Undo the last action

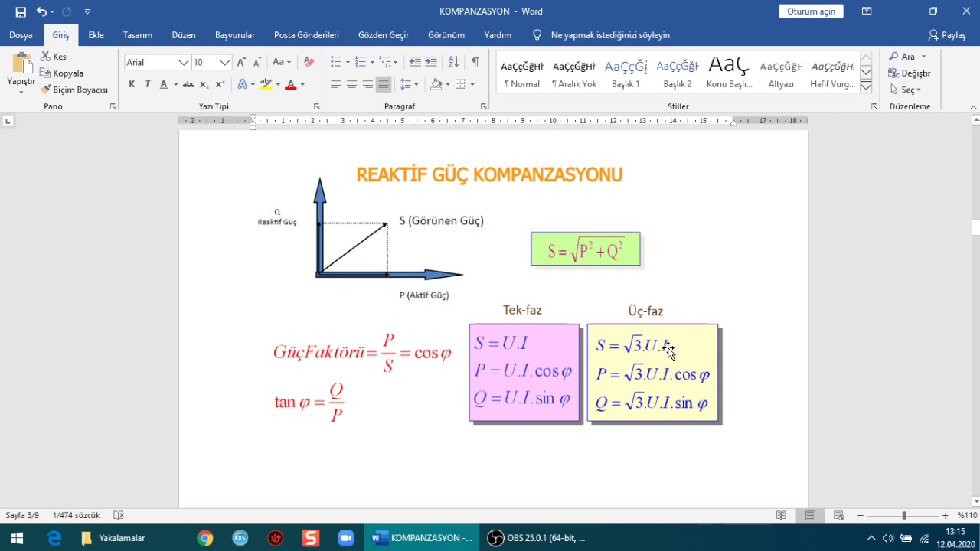pos(41,11)
